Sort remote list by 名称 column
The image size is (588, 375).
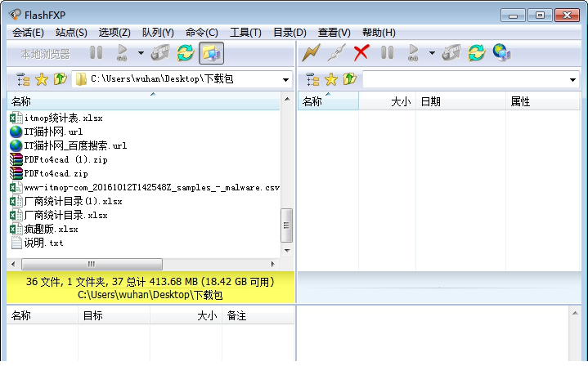point(328,101)
